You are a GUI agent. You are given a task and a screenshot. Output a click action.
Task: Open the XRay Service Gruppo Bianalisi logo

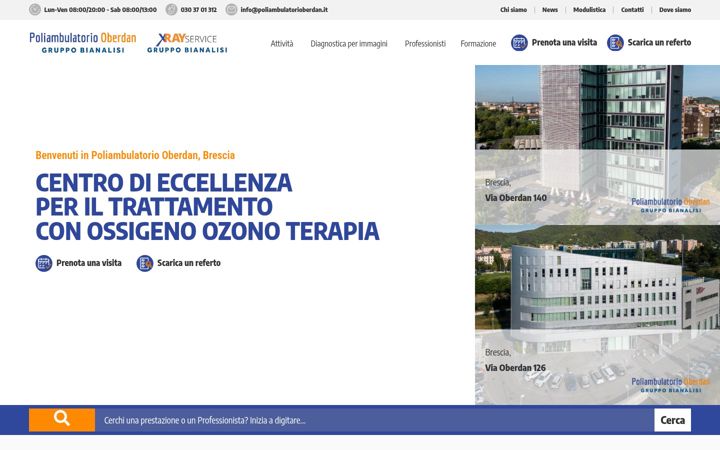[x=187, y=43]
